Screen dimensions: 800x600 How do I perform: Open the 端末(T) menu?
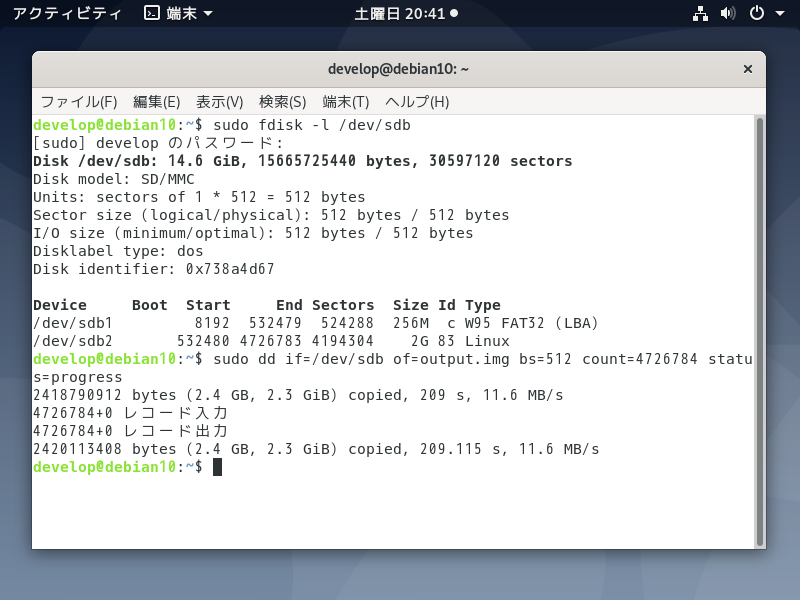[x=345, y=102]
